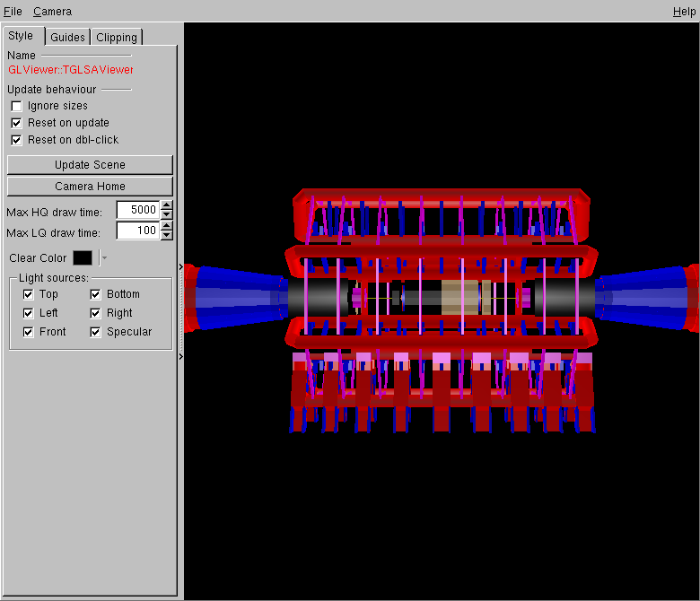This screenshot has height=601, width=700.
Task: Enable the Ignore sizes checkbox
Action: (x=16, y=106)
